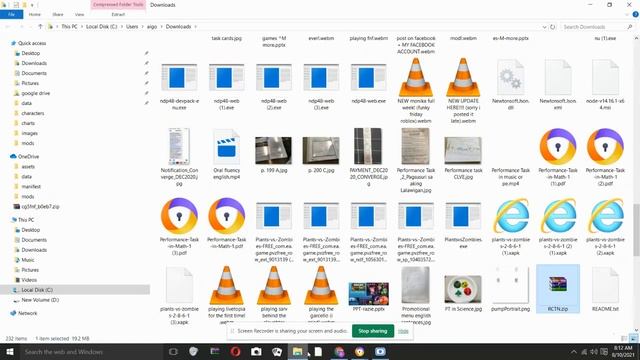
Task: Select OneDrive in the navigation pane
Action: [x=28, y=156]
